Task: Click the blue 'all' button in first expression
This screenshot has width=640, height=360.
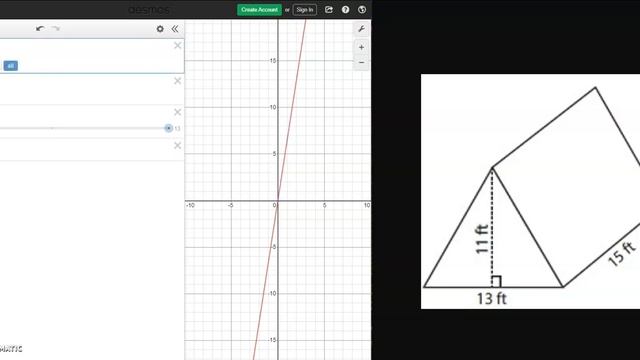Action: click(11, 66)
